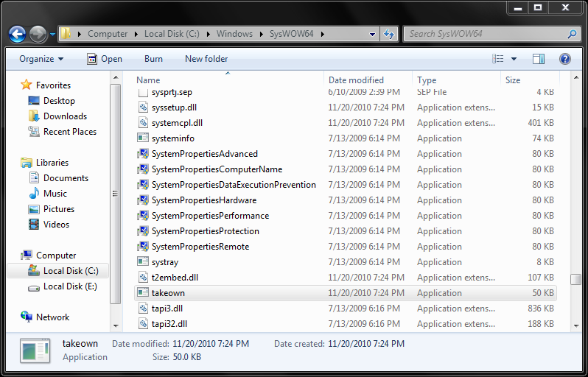Select SystemPropertiesPerformance application icon
588x377 pixels.
(143, 216)
